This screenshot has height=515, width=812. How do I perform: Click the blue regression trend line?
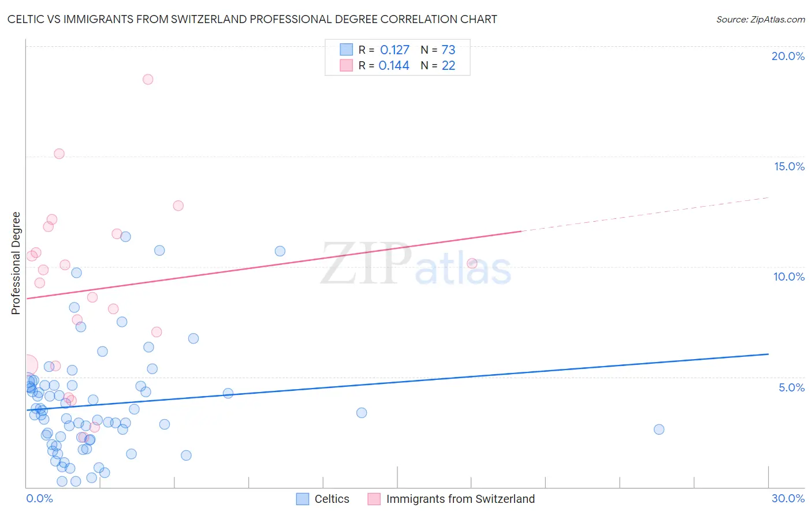pos(397,382)
